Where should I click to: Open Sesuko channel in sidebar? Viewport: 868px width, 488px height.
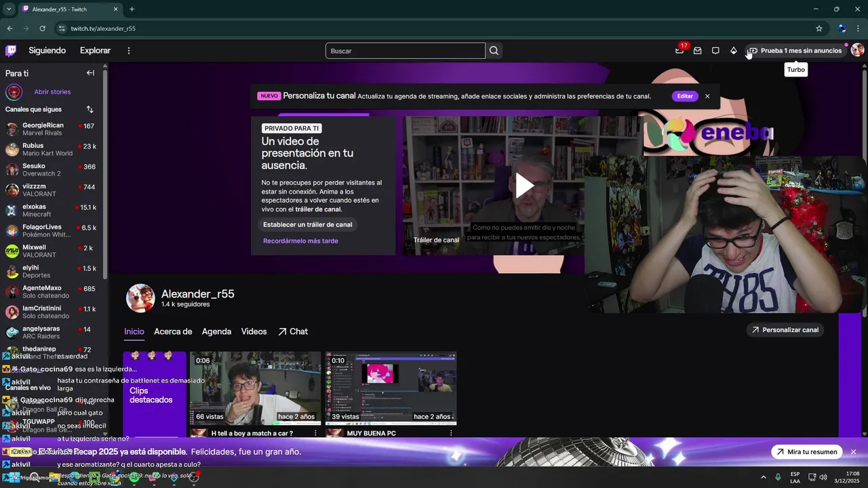pos(53,169)
